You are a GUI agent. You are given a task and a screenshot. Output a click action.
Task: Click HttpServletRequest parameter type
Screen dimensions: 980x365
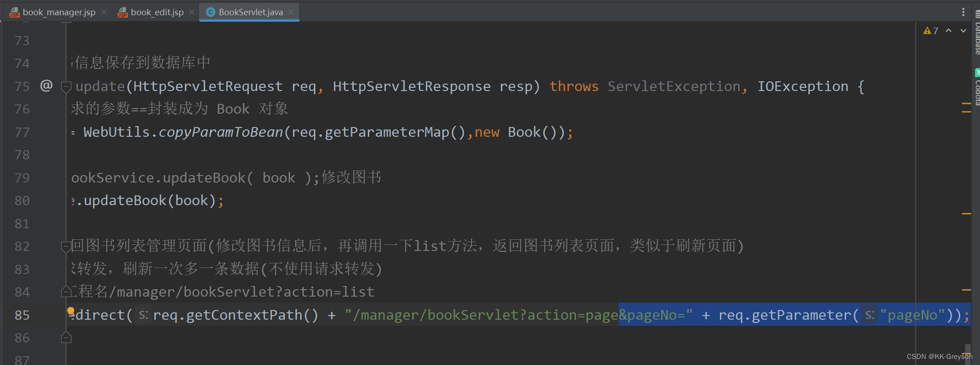point(208,86)
